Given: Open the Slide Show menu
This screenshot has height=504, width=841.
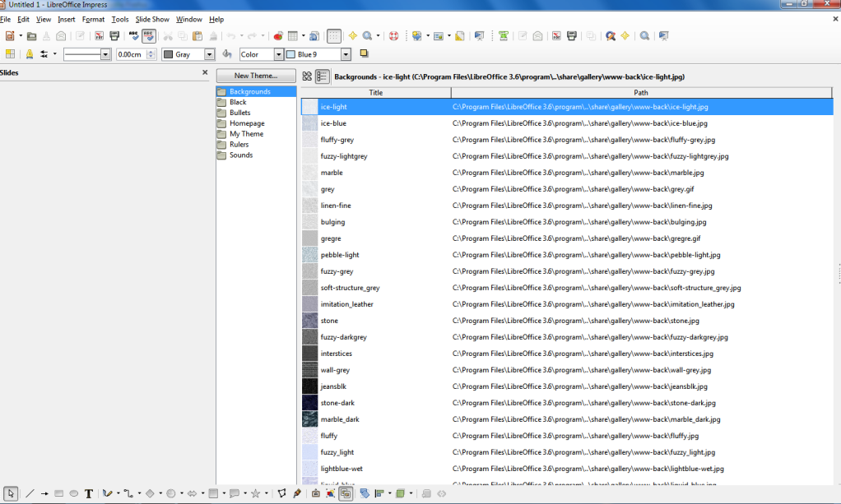Looking at the screenshot, I should pyautogui.click(x=152, y=19).
